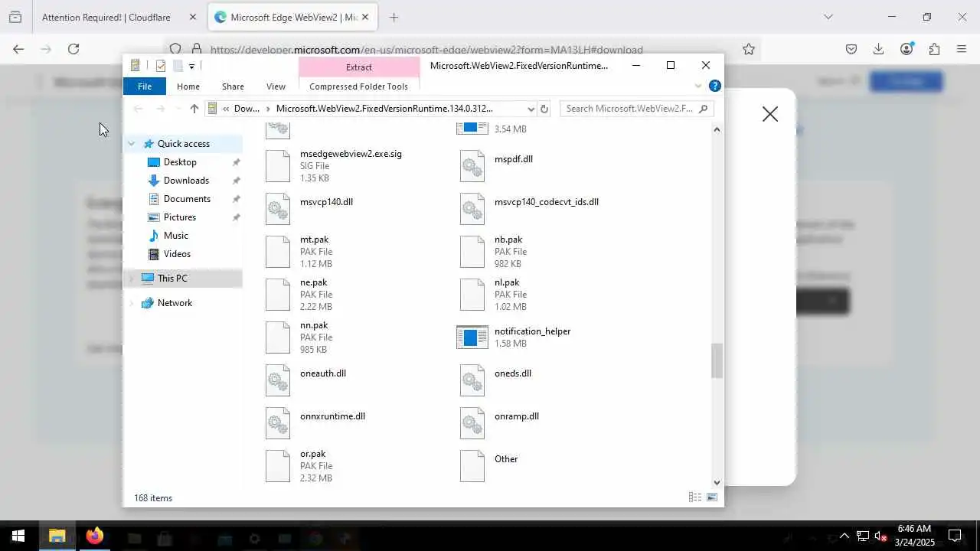The height and width of the screenshot is (551, 980).
Task: Select Desktop in the navigation pane
Action: coord(180,162)
